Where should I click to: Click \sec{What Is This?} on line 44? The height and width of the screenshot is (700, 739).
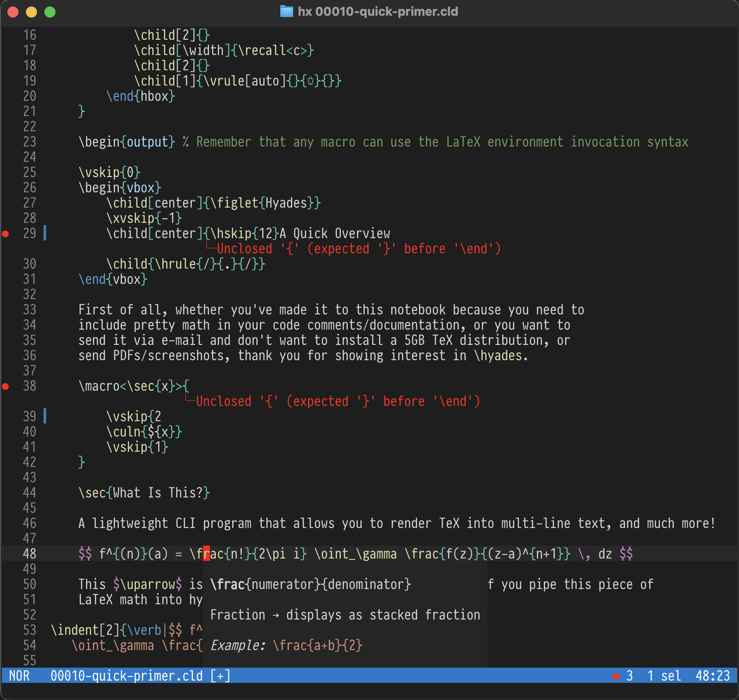pos(144,493)
